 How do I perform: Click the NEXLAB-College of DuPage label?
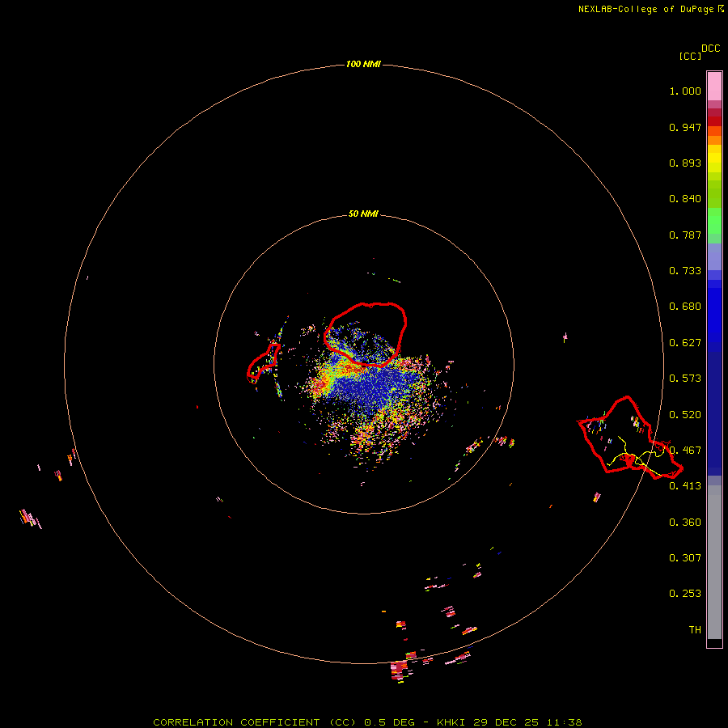[645, 9]
